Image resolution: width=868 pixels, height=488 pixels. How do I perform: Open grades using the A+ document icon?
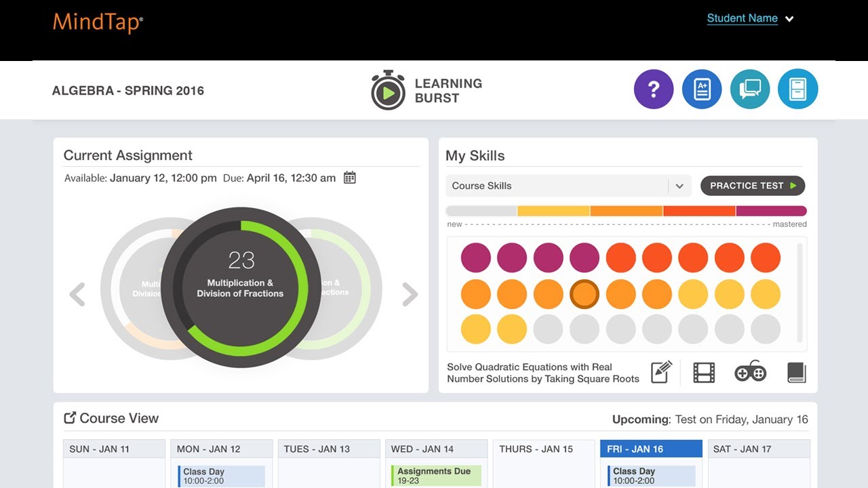(x=702, y=89)
